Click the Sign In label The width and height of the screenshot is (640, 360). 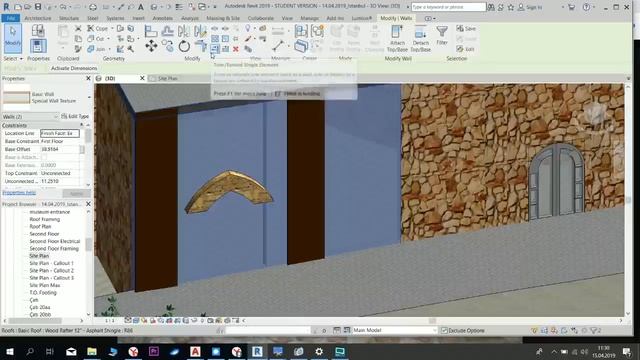(534, 7)
